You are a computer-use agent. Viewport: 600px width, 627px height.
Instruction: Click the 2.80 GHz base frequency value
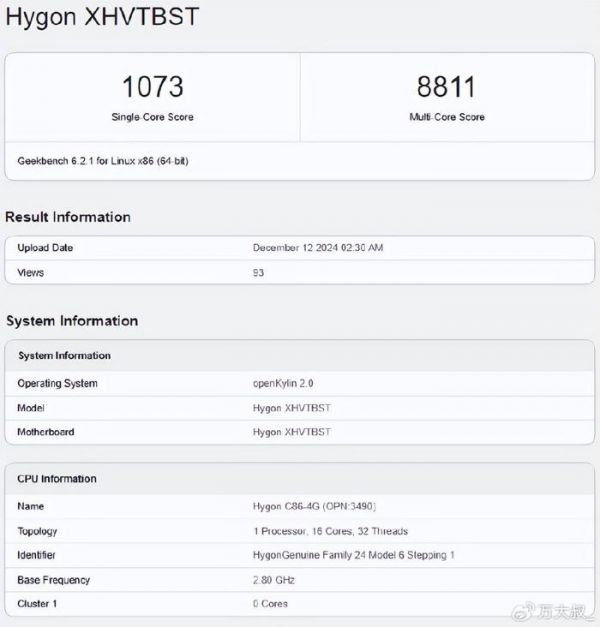click(x=276, y=580)
